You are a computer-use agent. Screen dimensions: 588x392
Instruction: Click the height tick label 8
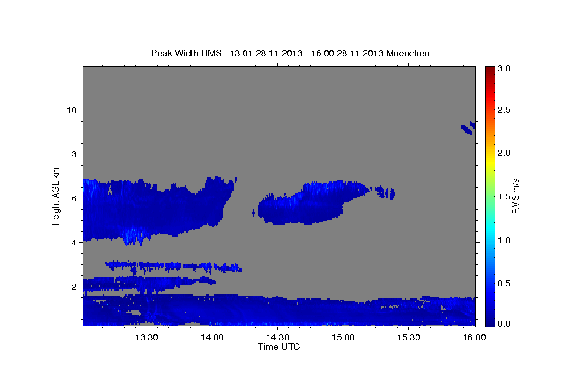[74, 154]
